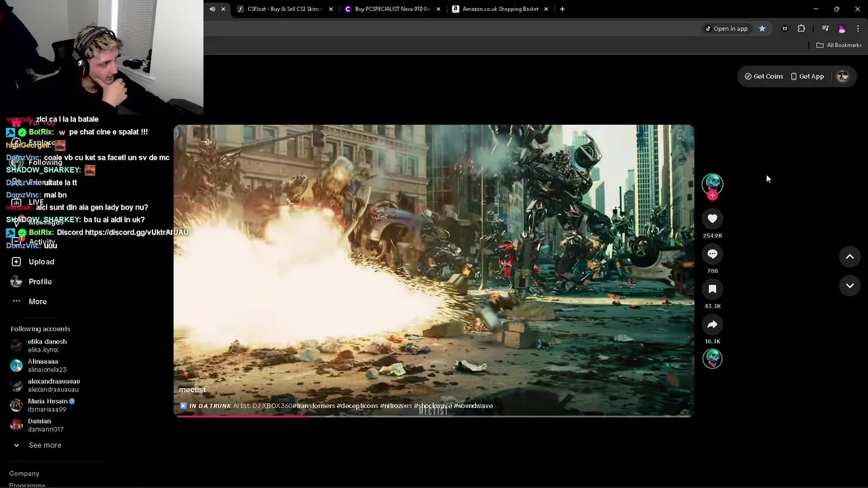
Task: Close the Amazon Shopping Basket tab
Action: click(x=546, y=9)
